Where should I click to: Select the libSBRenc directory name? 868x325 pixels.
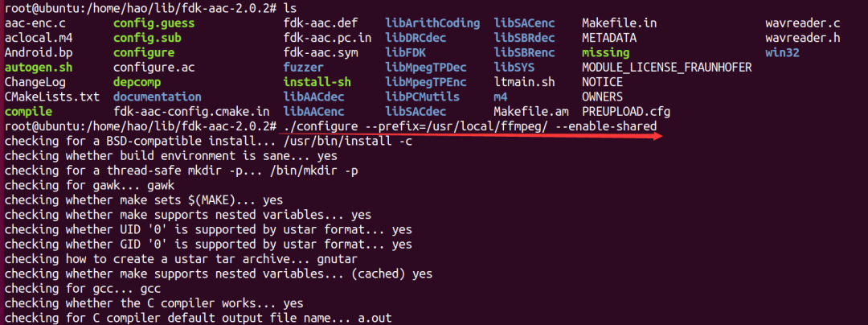tap(524, 52)
